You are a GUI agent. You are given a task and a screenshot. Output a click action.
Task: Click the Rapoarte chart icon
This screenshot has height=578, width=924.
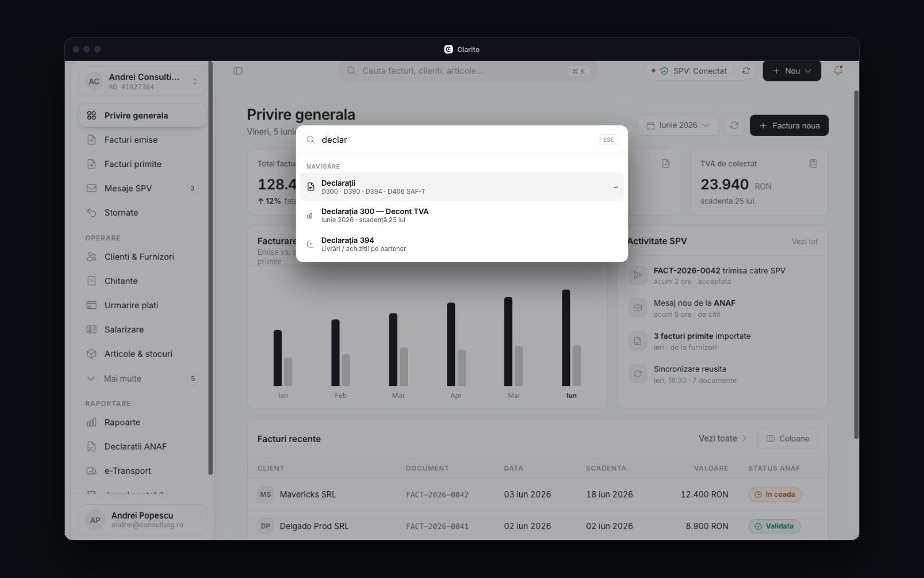coord(91,422)
